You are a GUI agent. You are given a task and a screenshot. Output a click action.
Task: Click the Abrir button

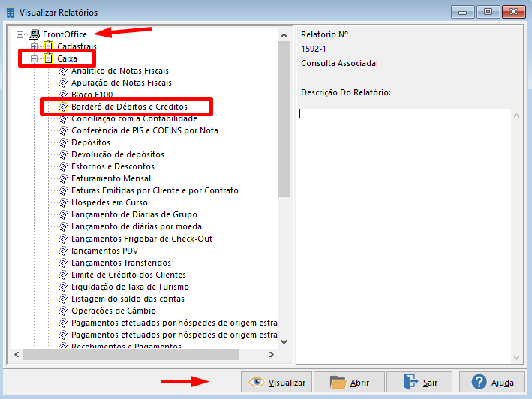tap(349, 382)
